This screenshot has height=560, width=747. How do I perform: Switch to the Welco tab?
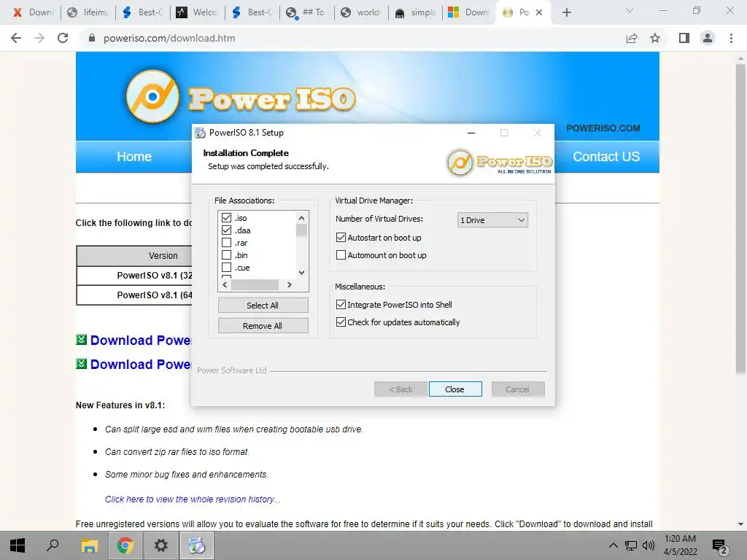click(x=198, y=12)
